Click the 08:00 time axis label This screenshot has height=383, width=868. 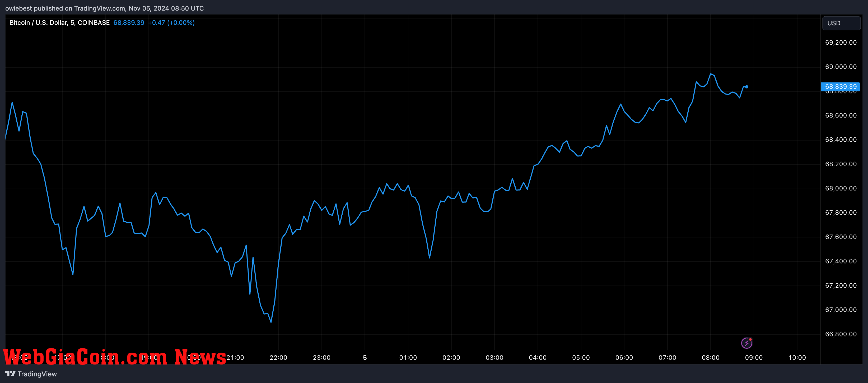pyautogui.click(x=711, y=358)
